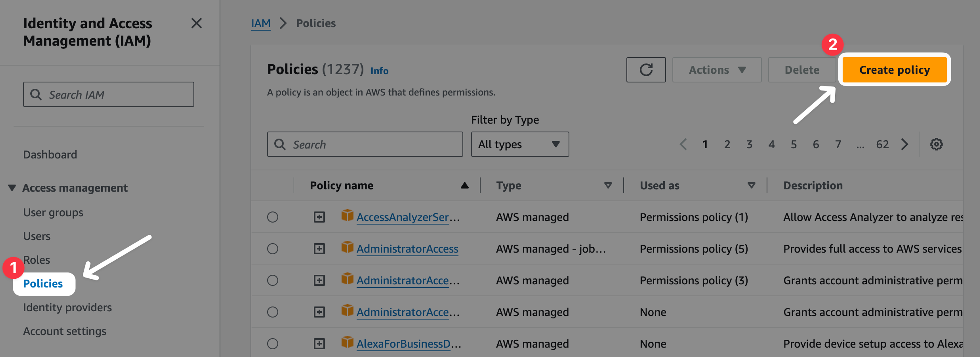The image size is (980, 357).
Task: Expand the AdministratorAccess policy row
Action: pos(319,249)
